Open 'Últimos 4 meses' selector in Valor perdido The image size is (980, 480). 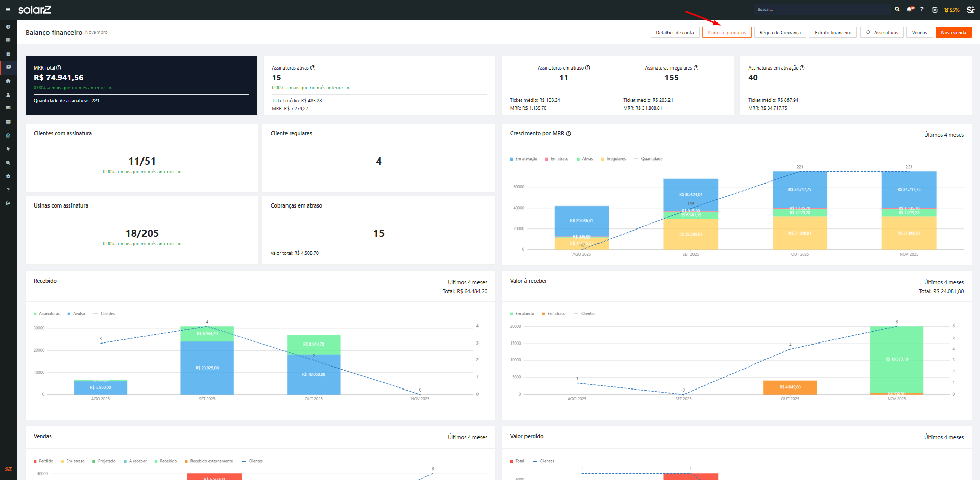(x=943, y=437)
